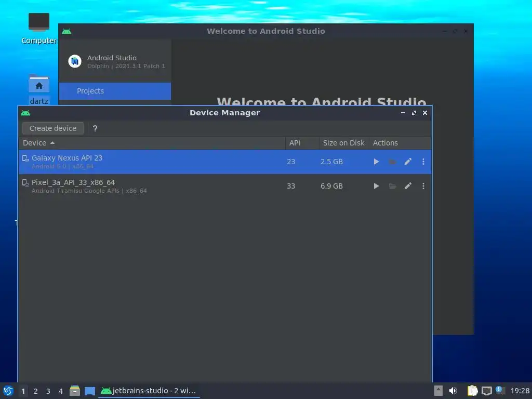This screenshot has width=532, height=399.
Task: Open the start menu in the taskbar
Action: pos(8,391)
